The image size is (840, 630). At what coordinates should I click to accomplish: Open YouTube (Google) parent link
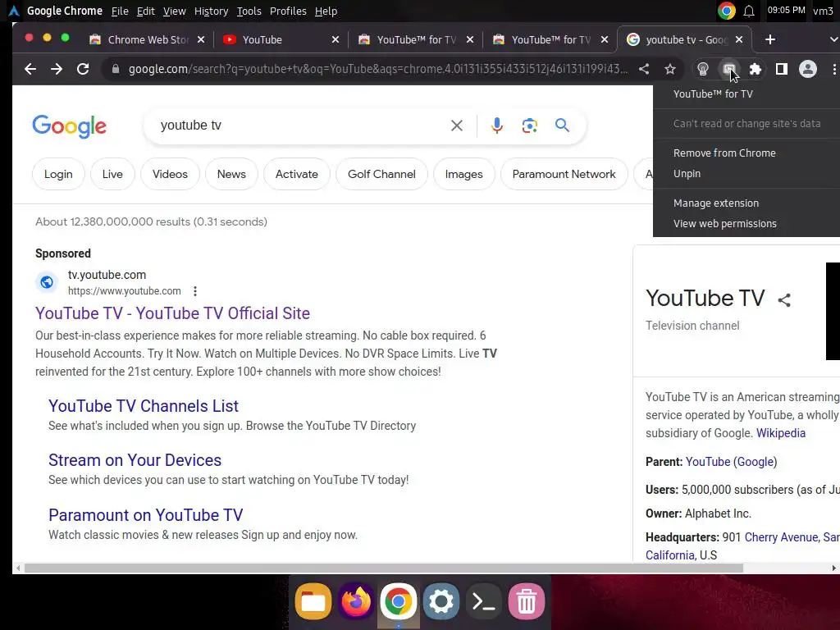click(x=731, y=462)
